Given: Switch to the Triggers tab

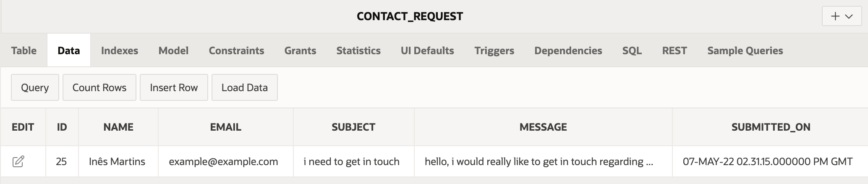Looking at the screenshot, I should click(494, 50).
